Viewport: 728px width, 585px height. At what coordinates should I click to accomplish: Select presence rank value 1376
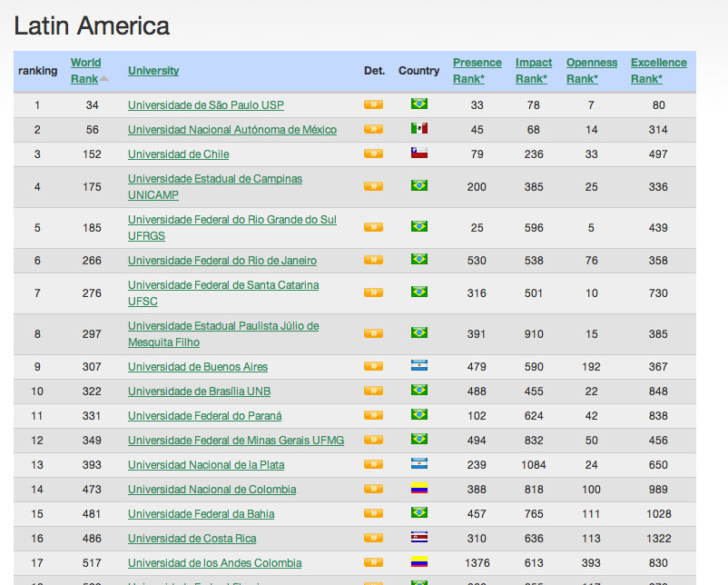(x=477, y=563)
